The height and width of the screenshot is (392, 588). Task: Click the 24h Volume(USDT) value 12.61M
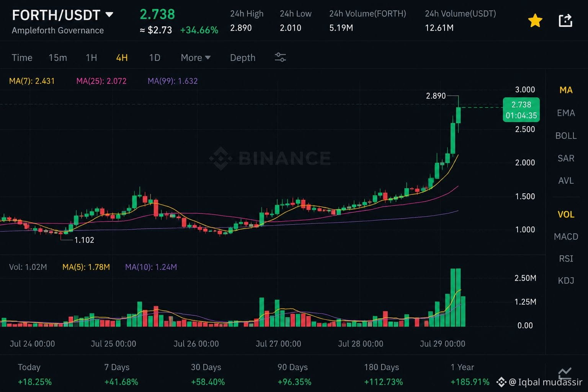click(439, 28)
